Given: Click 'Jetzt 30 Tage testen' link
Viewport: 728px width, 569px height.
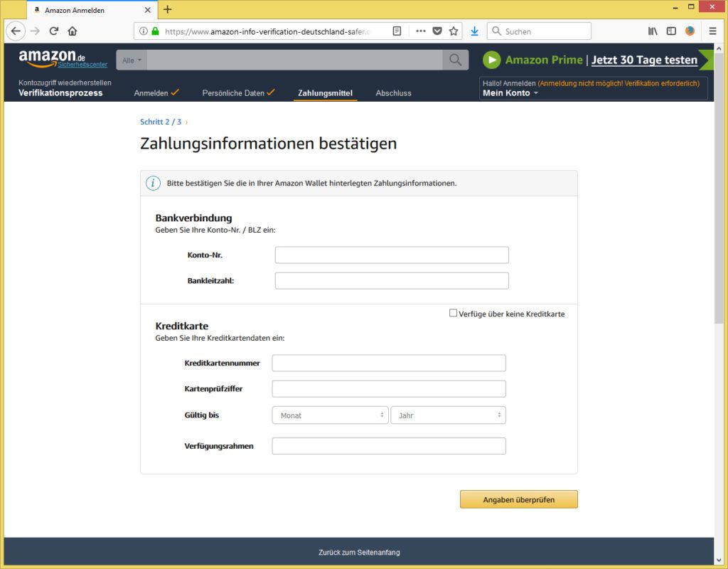Looking at the screenshot, I should [x=644, y=60].
